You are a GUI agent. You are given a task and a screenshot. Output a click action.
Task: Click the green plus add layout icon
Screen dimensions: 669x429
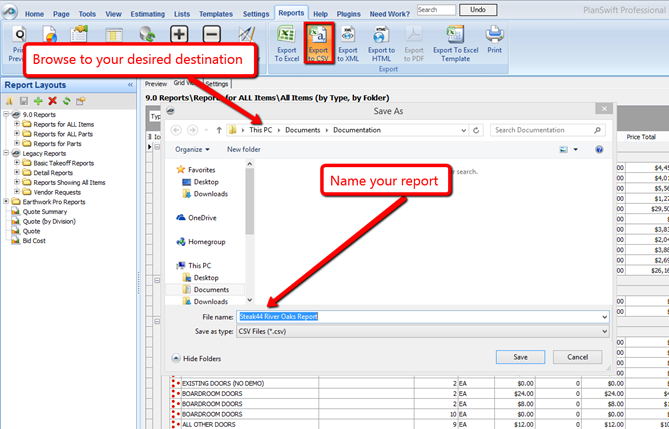pyautogui.click(x=38, y=101)
